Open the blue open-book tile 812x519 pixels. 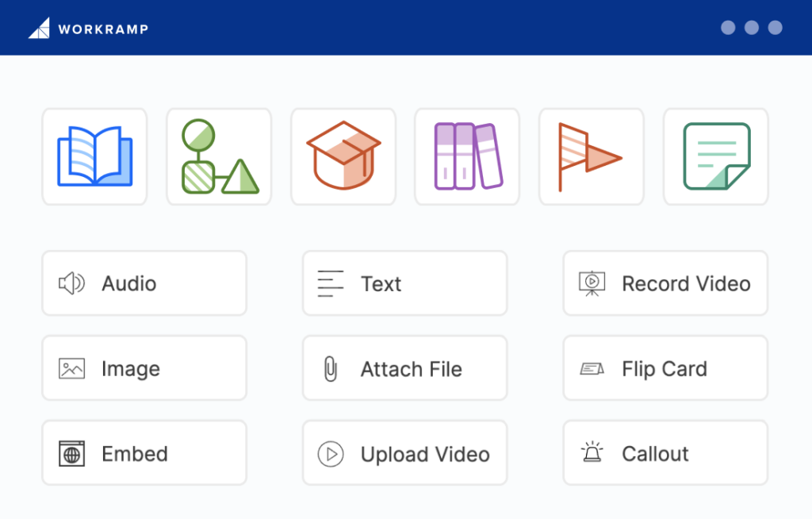pyautogui.click(x=95, y=156)
